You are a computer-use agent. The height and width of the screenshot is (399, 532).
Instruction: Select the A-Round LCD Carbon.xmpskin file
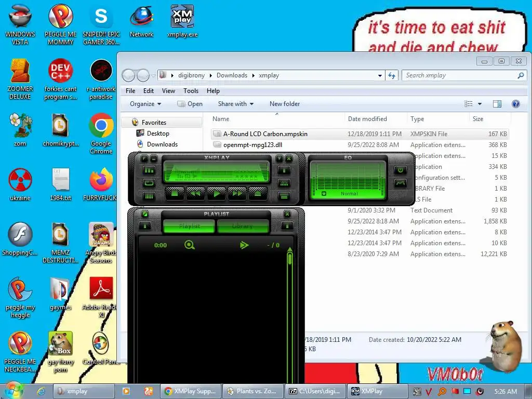coord(360,134)
